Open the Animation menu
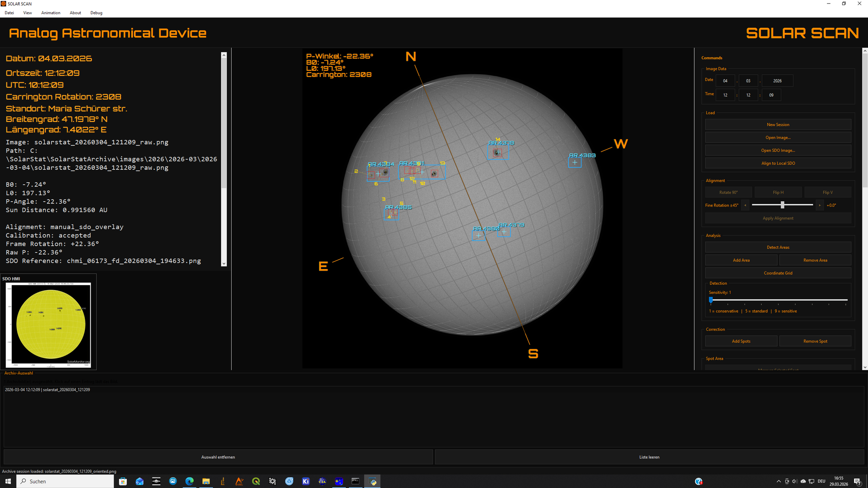Image resolution: width=868 pixels, height=488 pixels. coord(51,13)
